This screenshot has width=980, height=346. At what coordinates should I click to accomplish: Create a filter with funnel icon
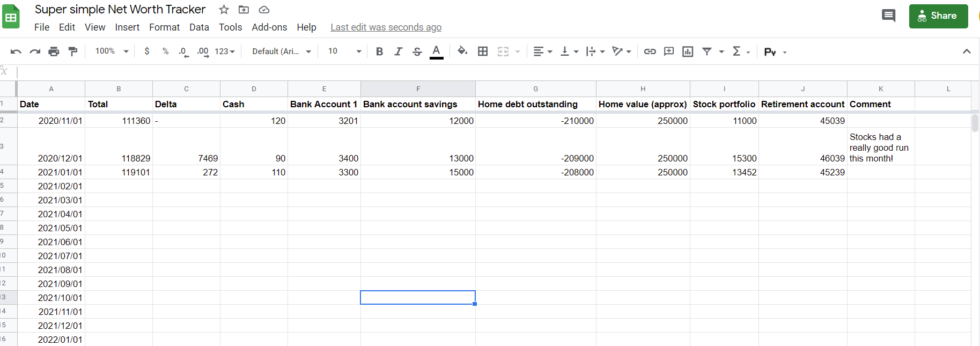[707, 51]
